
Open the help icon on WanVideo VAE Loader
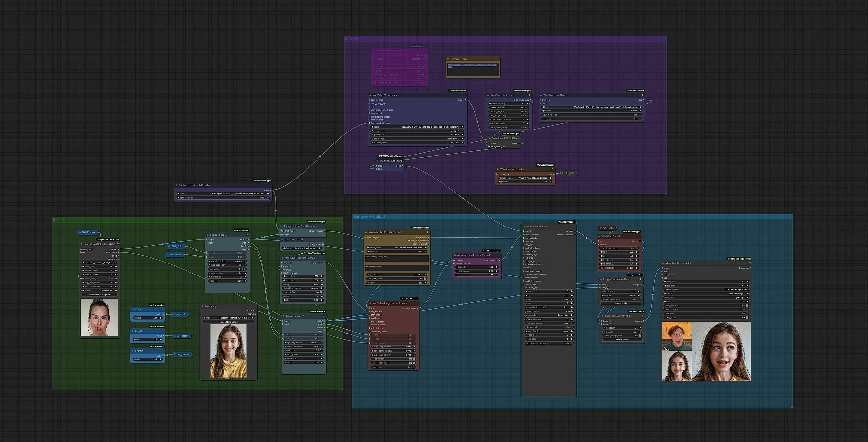coord(552,169)
